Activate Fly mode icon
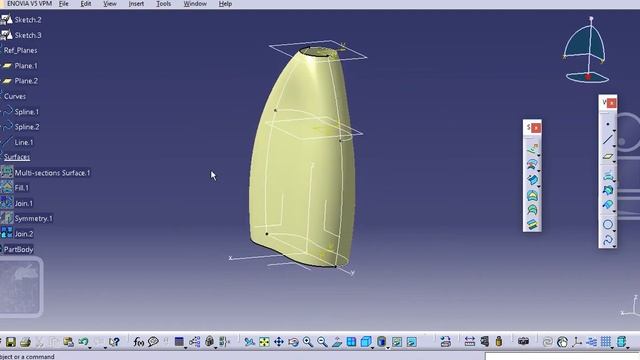This screenshot has height=360, width=640. pos(249,342)
